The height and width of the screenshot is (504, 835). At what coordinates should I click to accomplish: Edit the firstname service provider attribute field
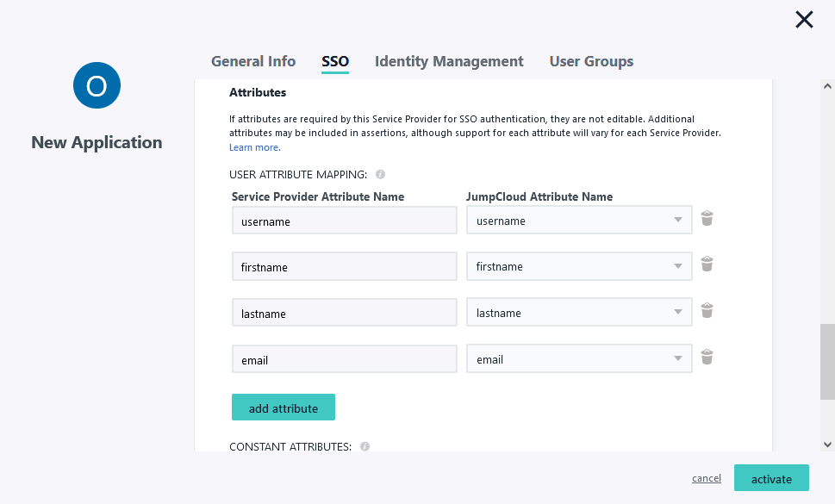click(345, 266)
